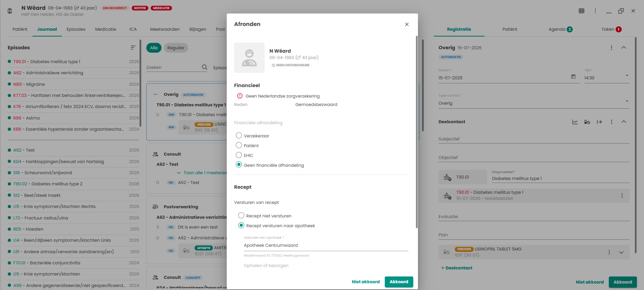644x290 pixels.
Task: Open the Bijlagen tab
Action: [x=198, y=29]
